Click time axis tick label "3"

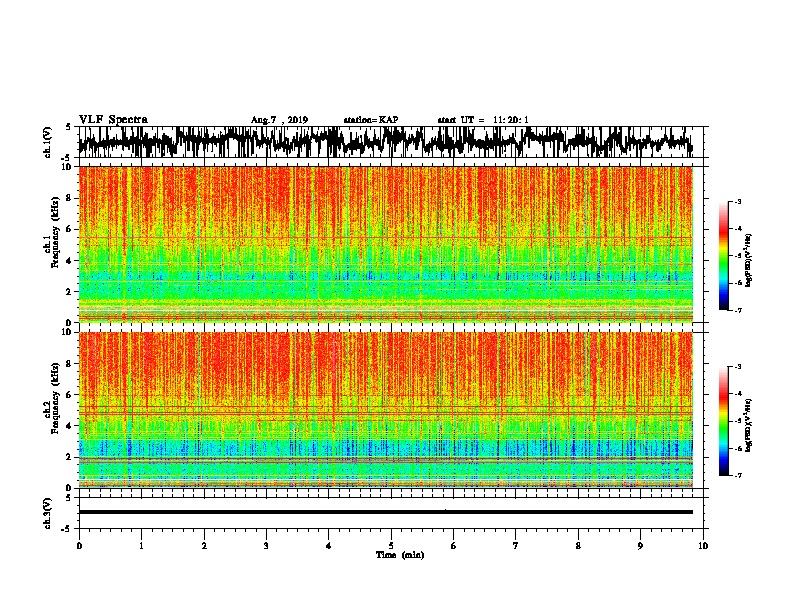266,546
